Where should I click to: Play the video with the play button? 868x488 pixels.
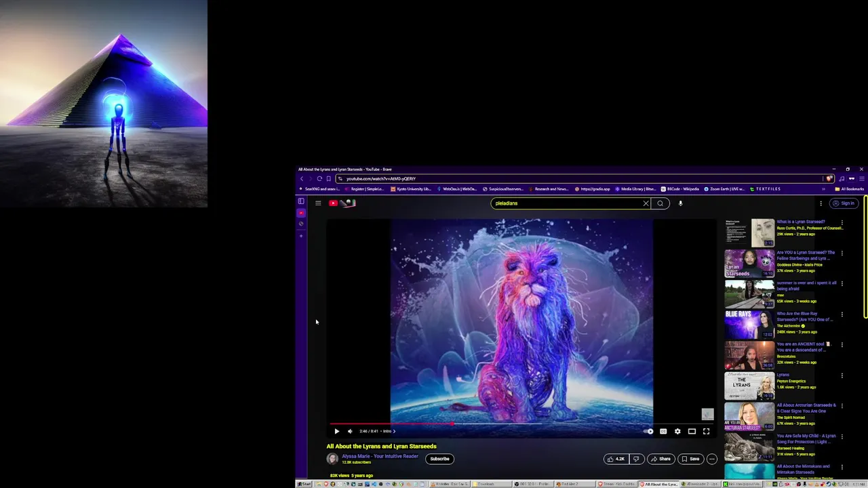[336, 431]
